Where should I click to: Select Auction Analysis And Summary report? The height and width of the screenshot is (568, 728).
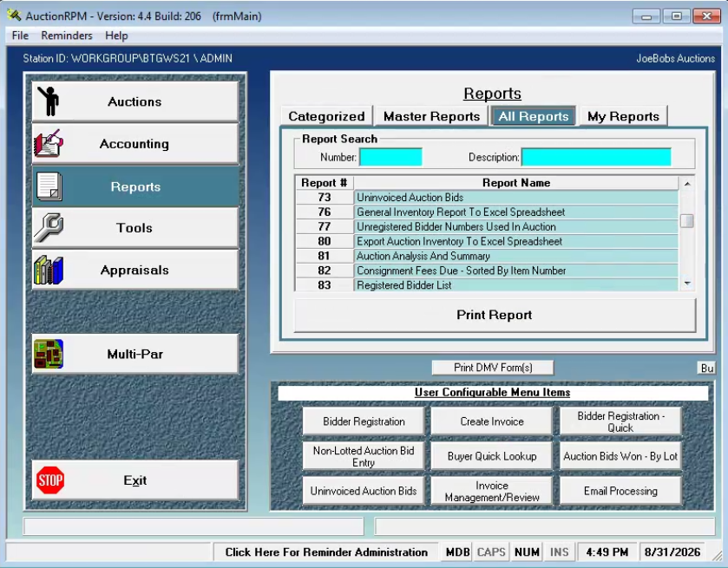coord(515,256)
